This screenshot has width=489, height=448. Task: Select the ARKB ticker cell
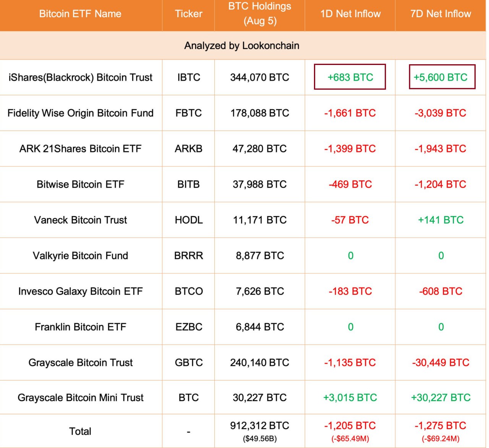(x=188, y=149)
